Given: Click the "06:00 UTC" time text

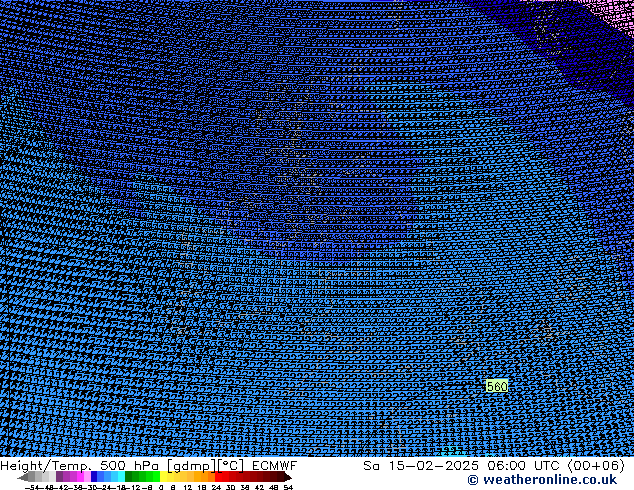Looking at the screenshot, I should tap(523, 466).
